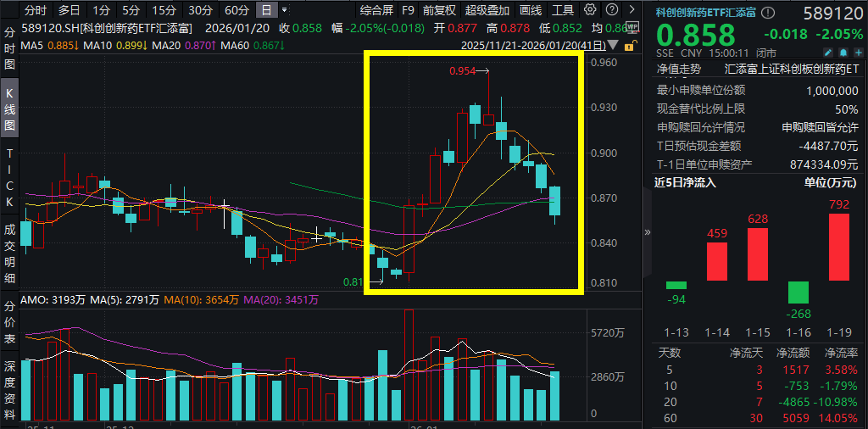Click the info icon beside ETF name

(767, 12)
